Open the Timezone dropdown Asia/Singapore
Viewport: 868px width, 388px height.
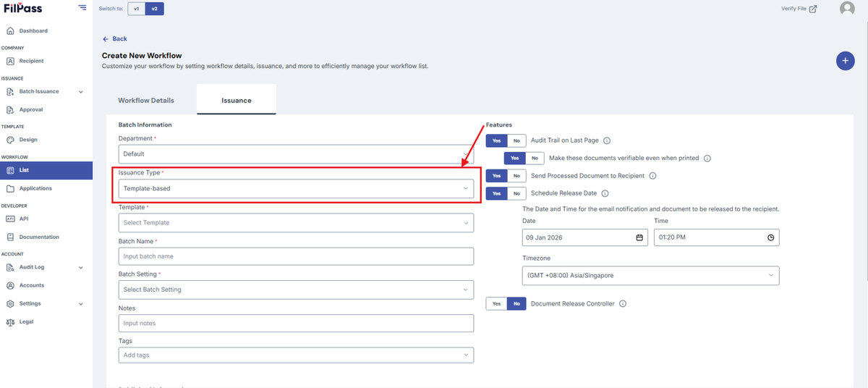[650, 275]
